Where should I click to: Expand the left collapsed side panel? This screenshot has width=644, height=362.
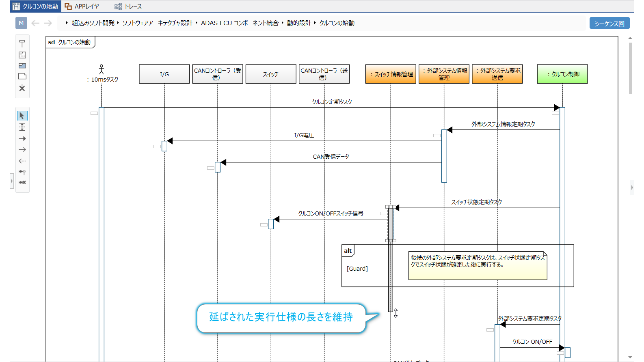click(x=12, y=181)
